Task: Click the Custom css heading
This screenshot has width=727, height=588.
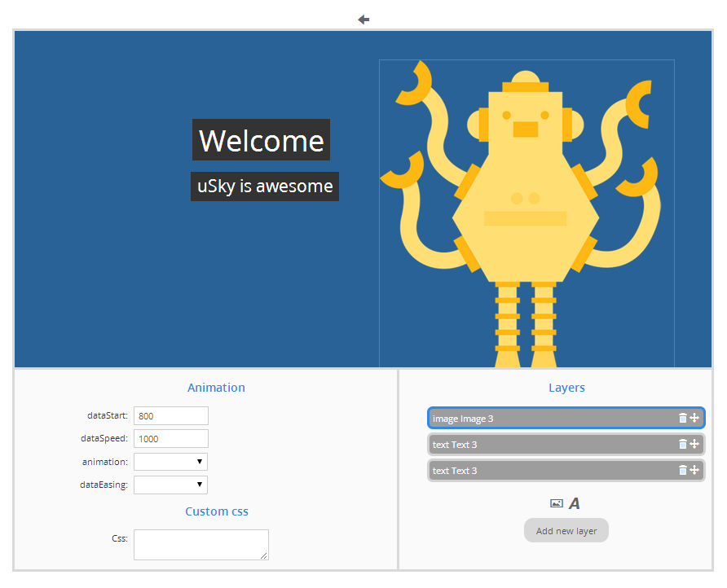Action: point(217,511)
